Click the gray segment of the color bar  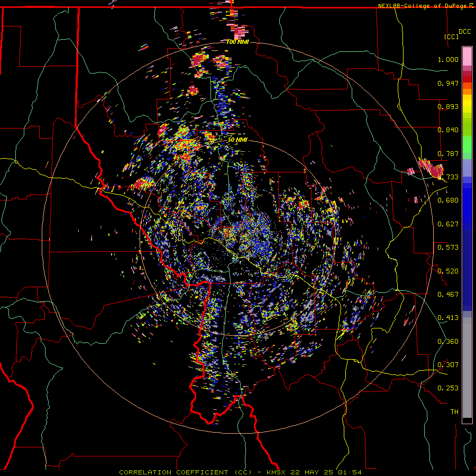tap(467, 368)
